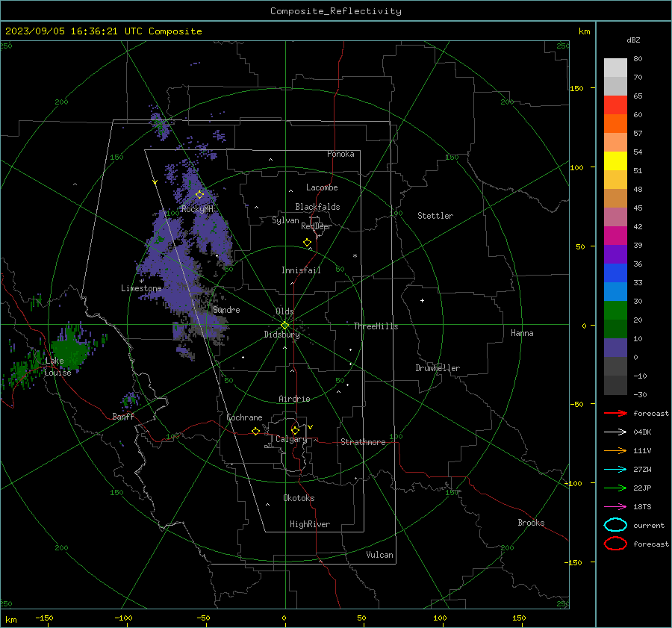This screenshot has height=628, width=672.
Task: Click the 2023/09/05 16:36:21 UTC Composite timestamp
Action: (x=103, y=31)
